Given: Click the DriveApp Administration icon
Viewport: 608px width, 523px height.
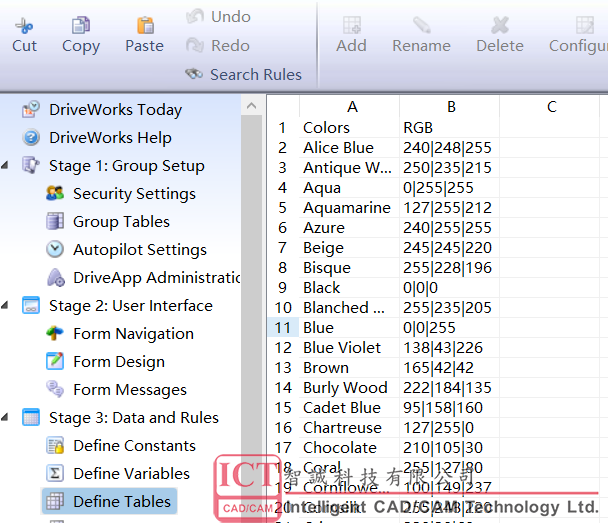Looking at the screenshot, I should (56, 277).
